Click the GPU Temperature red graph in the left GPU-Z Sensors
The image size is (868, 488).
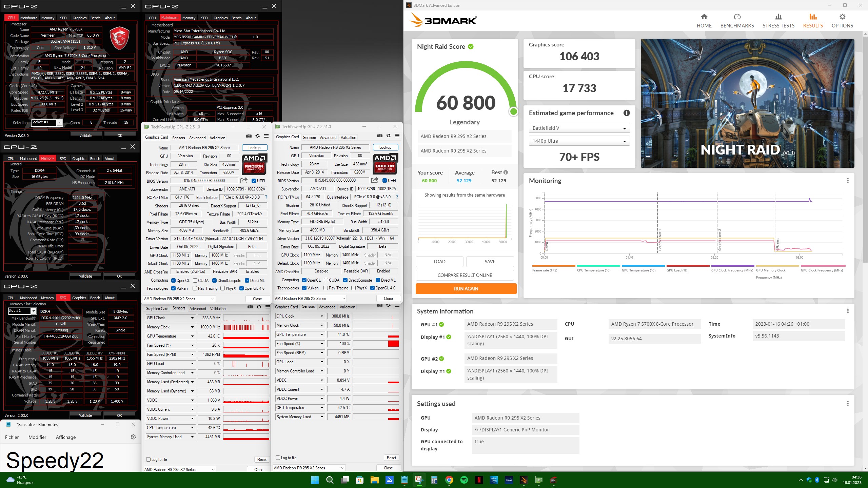pos(246,336)
